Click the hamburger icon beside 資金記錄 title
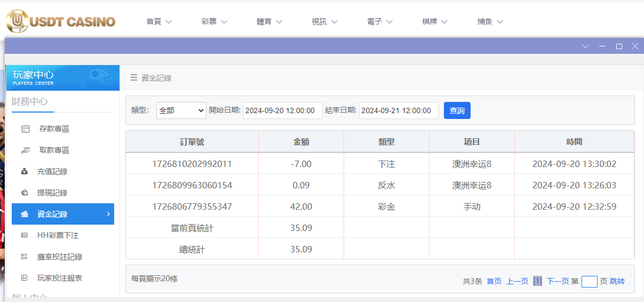The height and width of the screenshot is (302, 644). [134, 78]
